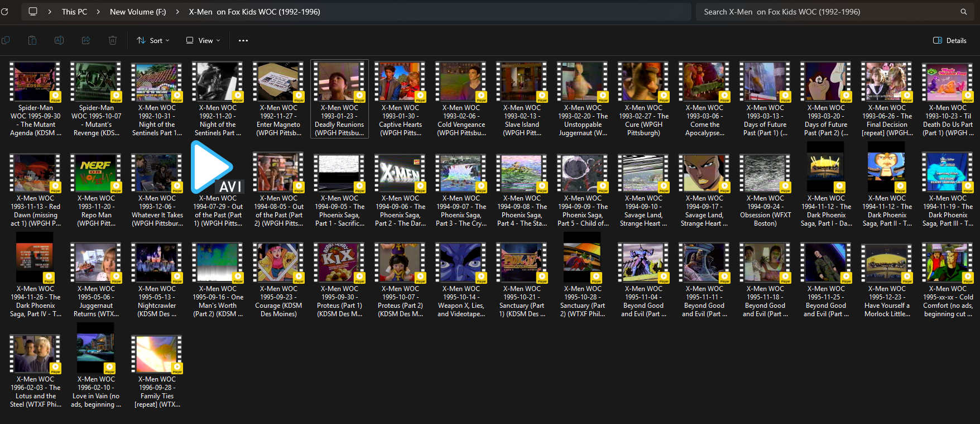The image size is (980, 424).
Task: Click the '1996-02-03 - The Lotus and the Steel' file name
Action: point(35,392)
